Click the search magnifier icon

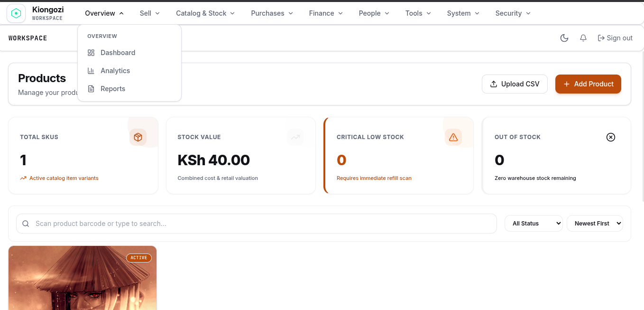coord(26,224)
